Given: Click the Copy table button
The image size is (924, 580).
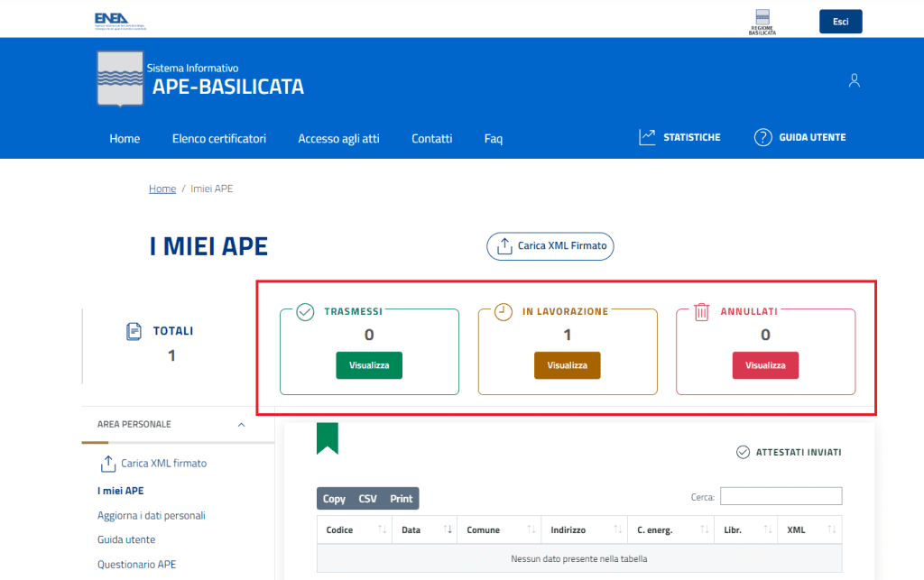Looking at the screenshot, I should pyautogui.click(x=334, y=499).
